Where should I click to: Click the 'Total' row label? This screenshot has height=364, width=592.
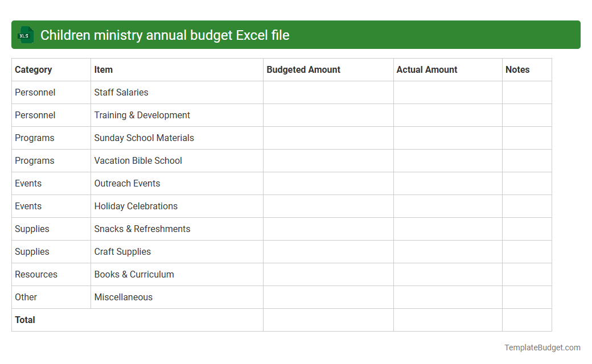point(25,320)
